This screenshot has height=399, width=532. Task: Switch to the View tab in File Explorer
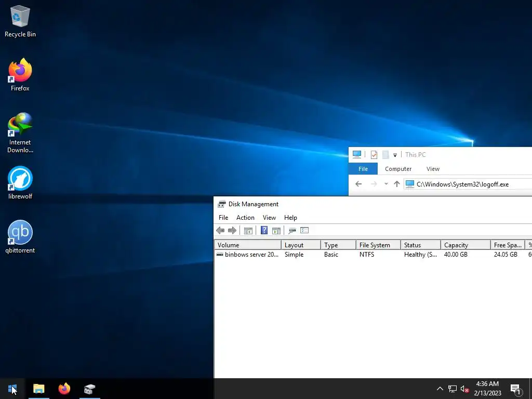point(433,169)
